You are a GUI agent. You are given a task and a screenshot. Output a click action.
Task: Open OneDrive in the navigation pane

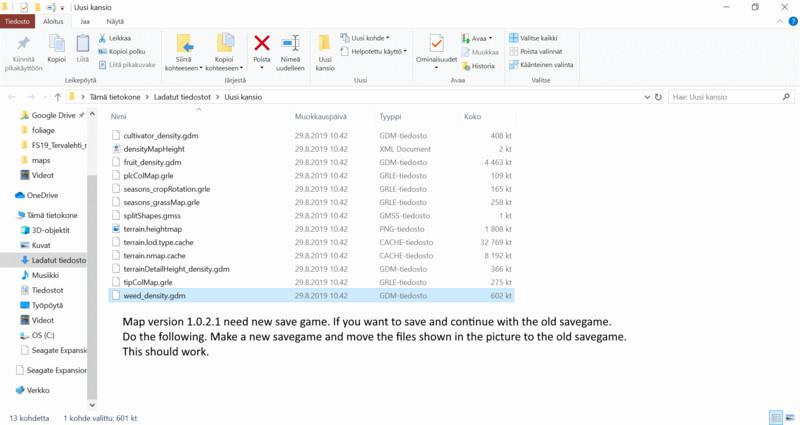click(41, 195)
